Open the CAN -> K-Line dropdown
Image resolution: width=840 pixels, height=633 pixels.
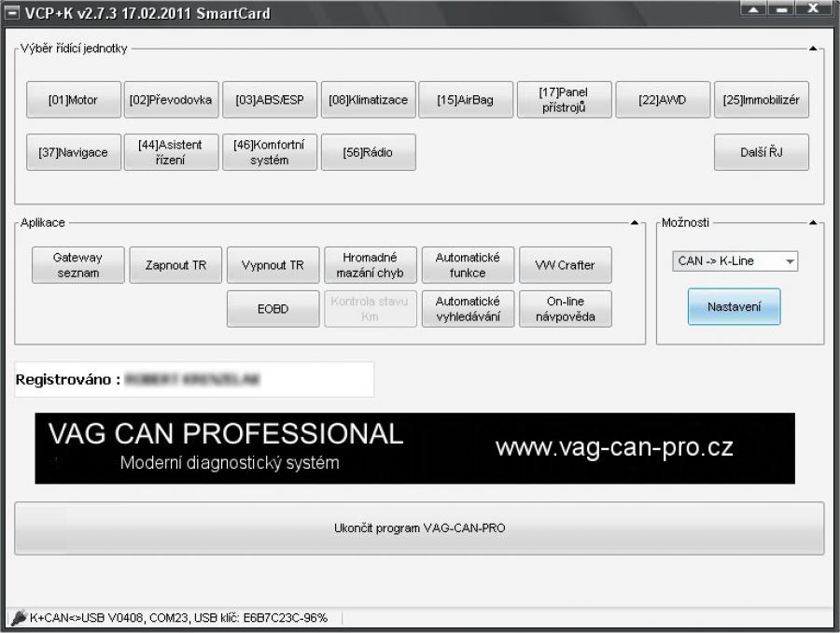(x=735, y=261)
